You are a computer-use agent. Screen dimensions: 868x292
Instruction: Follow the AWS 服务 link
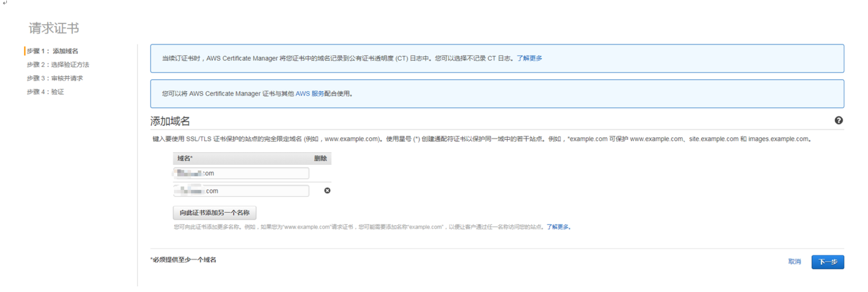tap(309, 94)
